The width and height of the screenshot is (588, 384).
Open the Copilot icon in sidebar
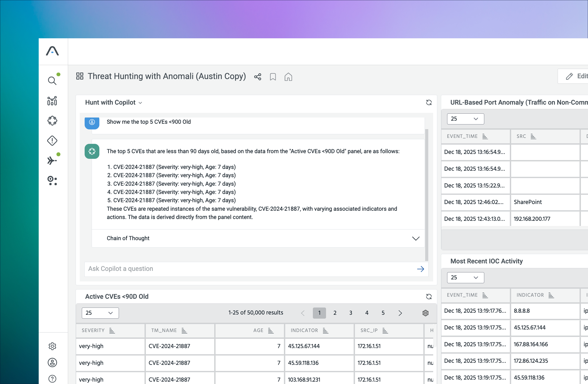52,121
